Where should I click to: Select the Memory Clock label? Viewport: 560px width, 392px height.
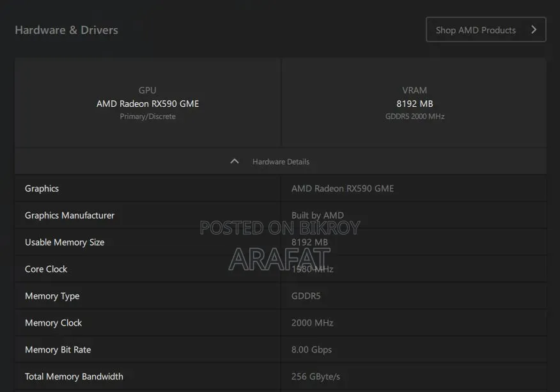pyautogui.click(x=53, y=323)
